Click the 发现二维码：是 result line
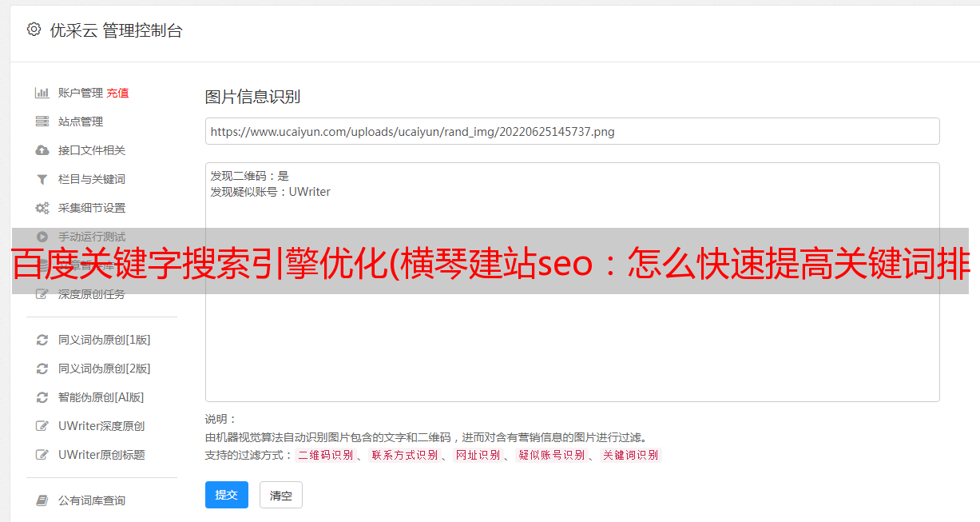The width and height of the screenshot is (980, 522). click(249, 176)
